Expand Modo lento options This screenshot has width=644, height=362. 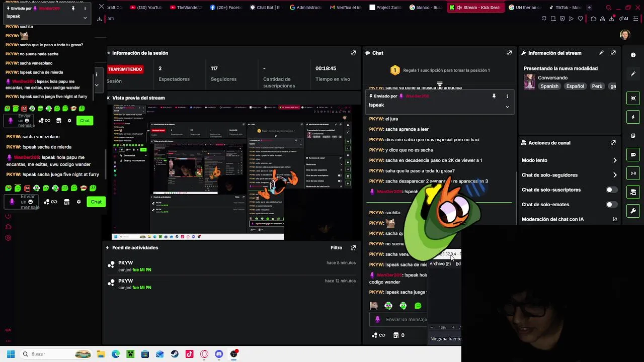[615, 160]
